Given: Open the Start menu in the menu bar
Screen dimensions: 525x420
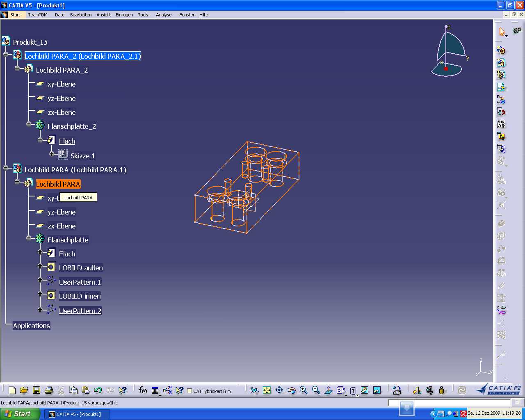Looking at the screenshot, I should coord(15,15).
